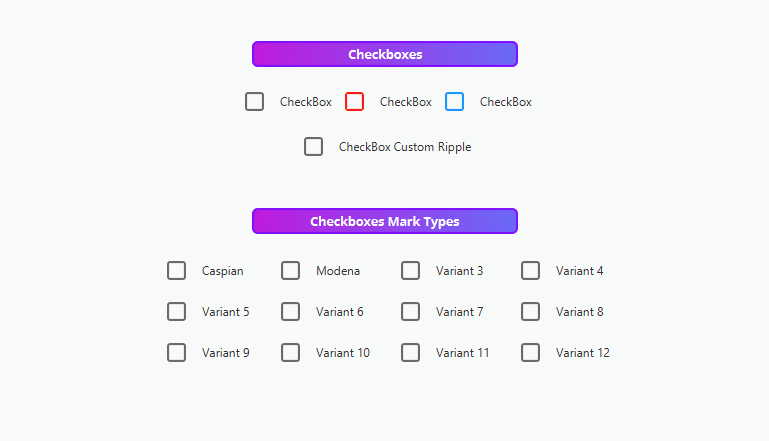Click the Caspian label text

[x=223, y=271]
